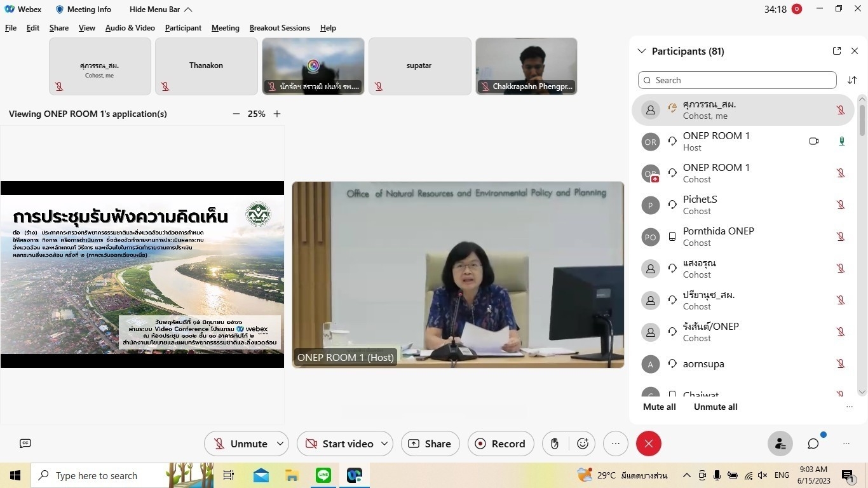Open the chat panel icon
This screenshot has width=868, height=488.
(x=813, y=444)
